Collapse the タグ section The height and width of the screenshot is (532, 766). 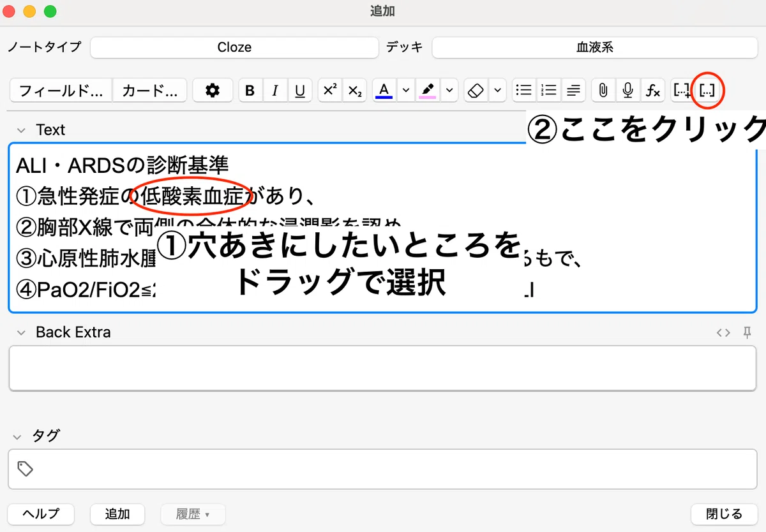click(19, 436)
